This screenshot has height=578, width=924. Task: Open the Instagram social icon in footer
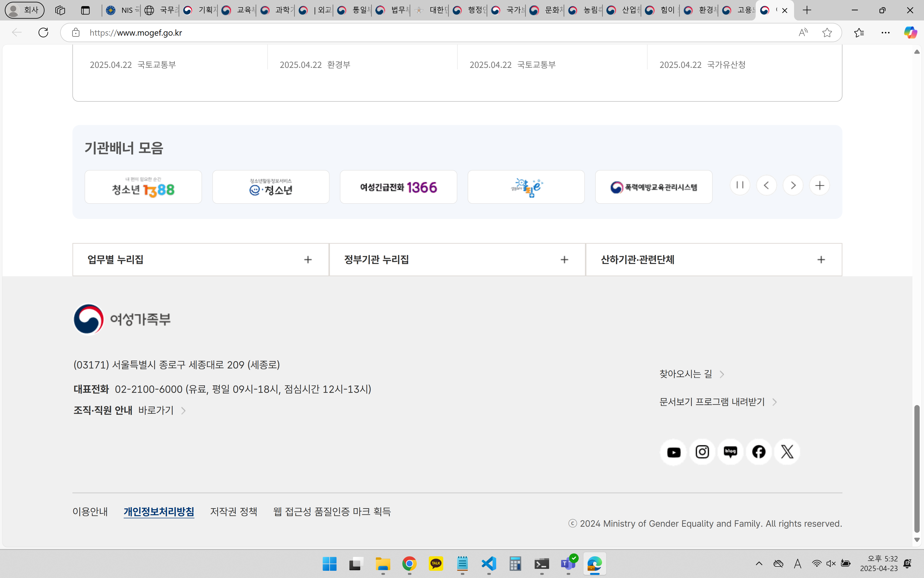tap(702, 452)
